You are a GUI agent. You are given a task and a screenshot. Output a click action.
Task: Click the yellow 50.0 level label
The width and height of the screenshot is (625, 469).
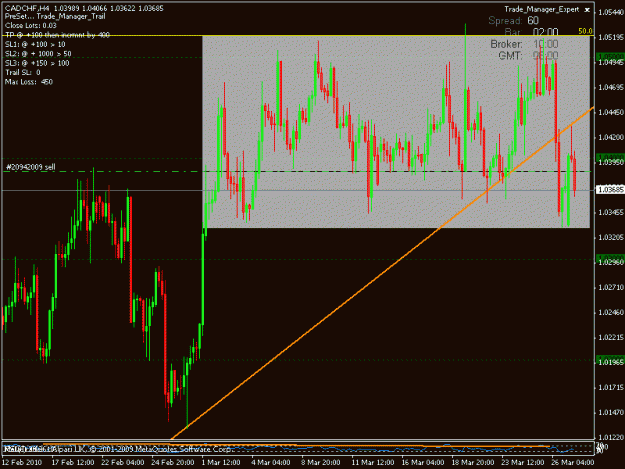[585, 31]
